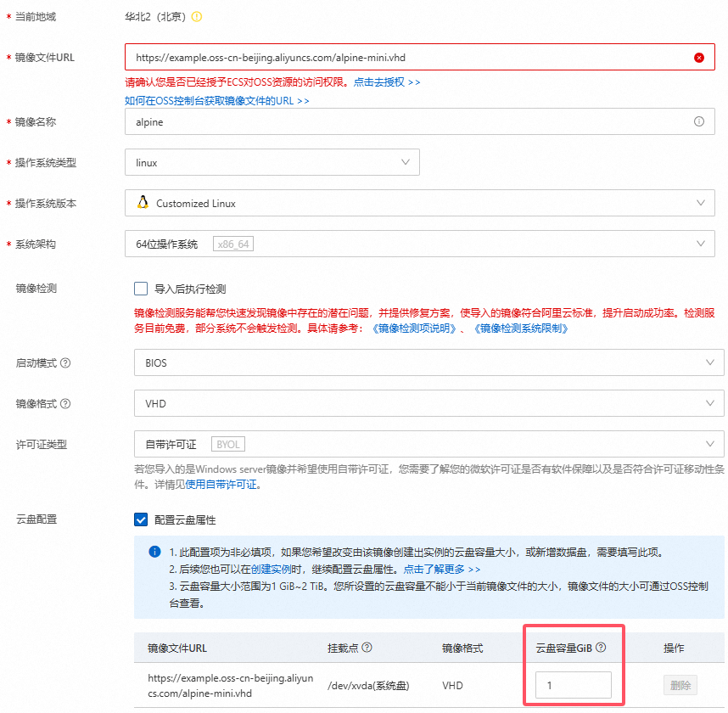Clear the 镜像文件URL field with red X icon

click(x=698, y=58)
